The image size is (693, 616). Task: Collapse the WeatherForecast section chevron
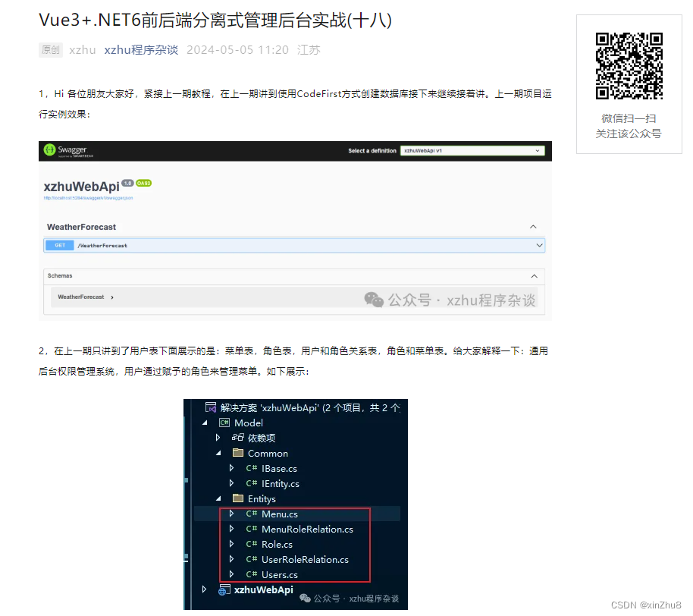click(533, 226)
